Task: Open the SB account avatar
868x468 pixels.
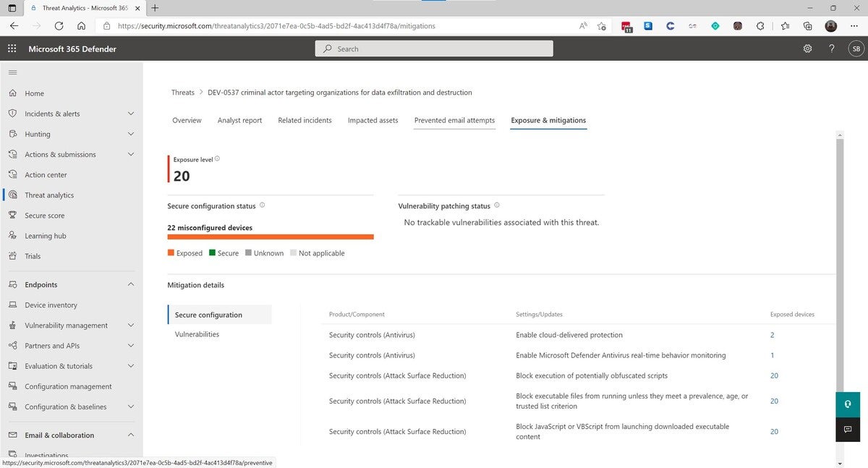Action: [x=856, y=49]
